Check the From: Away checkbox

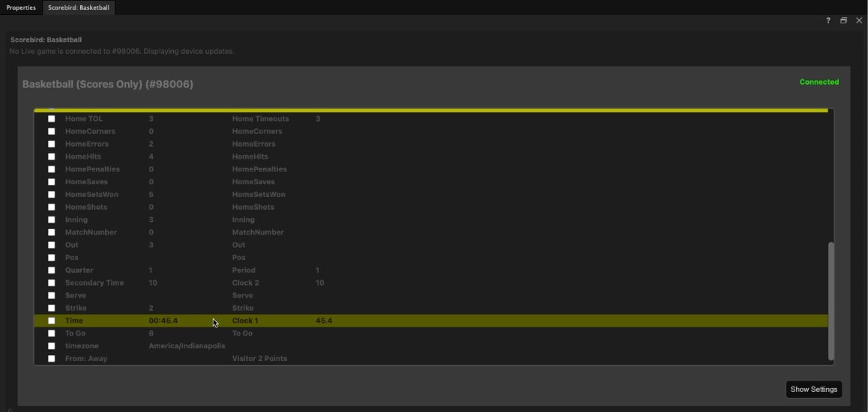pyautogui.click(x=52, y=359)
